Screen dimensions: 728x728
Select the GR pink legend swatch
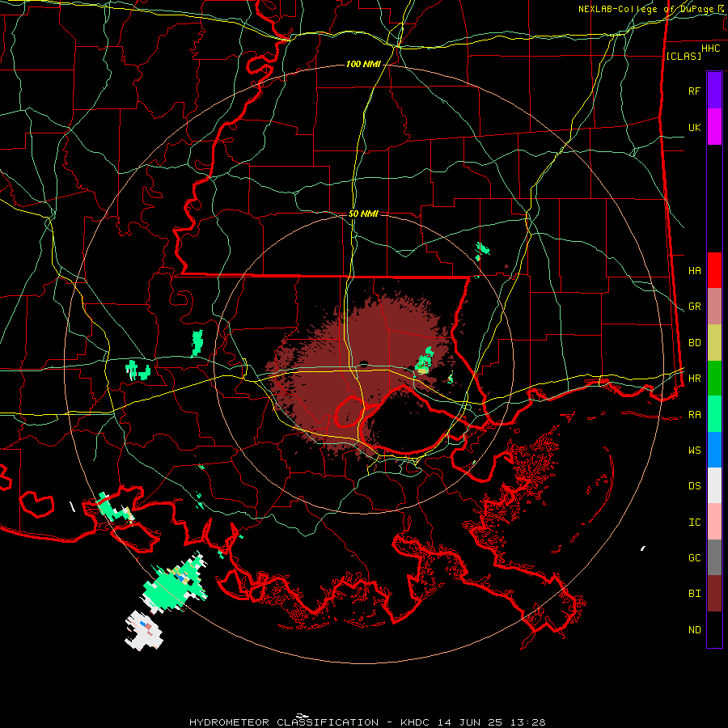714,307
